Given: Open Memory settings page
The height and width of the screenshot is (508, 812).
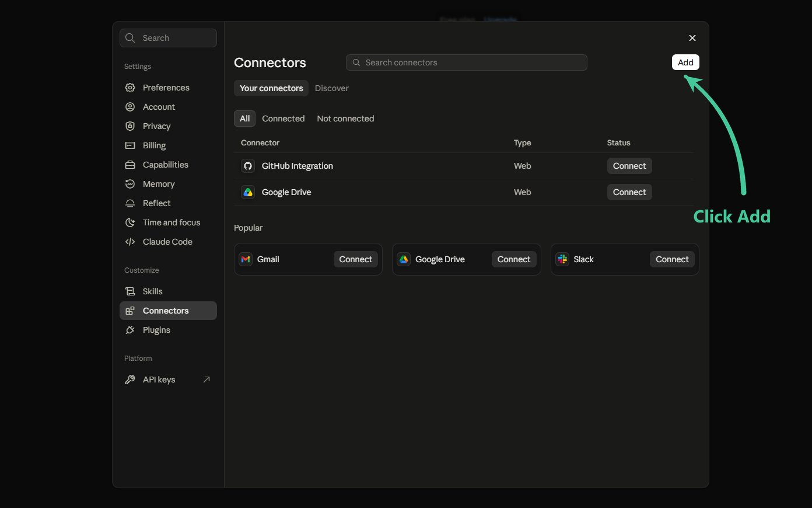Looking at the screenshot, I should point(168,184).
